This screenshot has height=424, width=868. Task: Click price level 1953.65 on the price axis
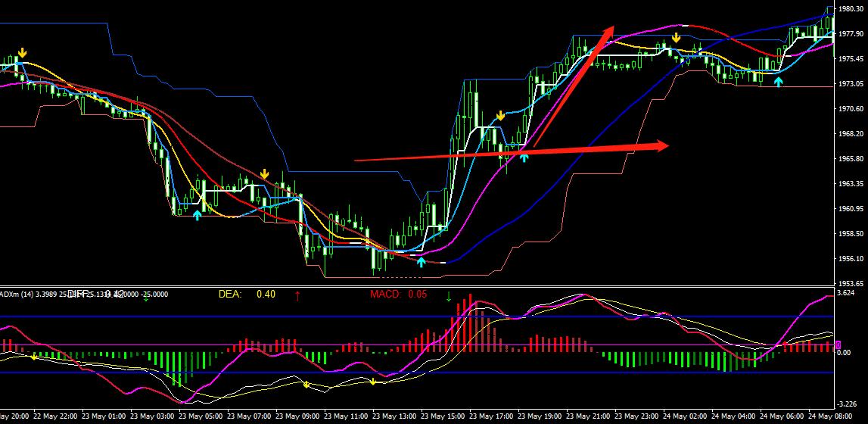pos(852,282)
